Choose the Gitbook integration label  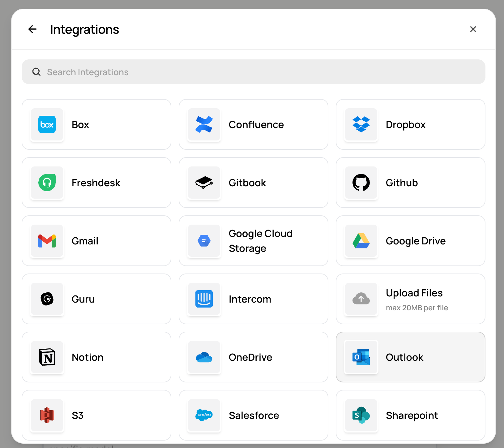point(247,183)
